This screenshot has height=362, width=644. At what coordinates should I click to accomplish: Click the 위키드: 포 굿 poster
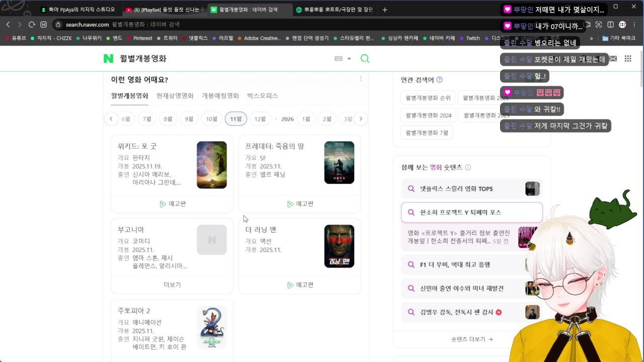212,165
